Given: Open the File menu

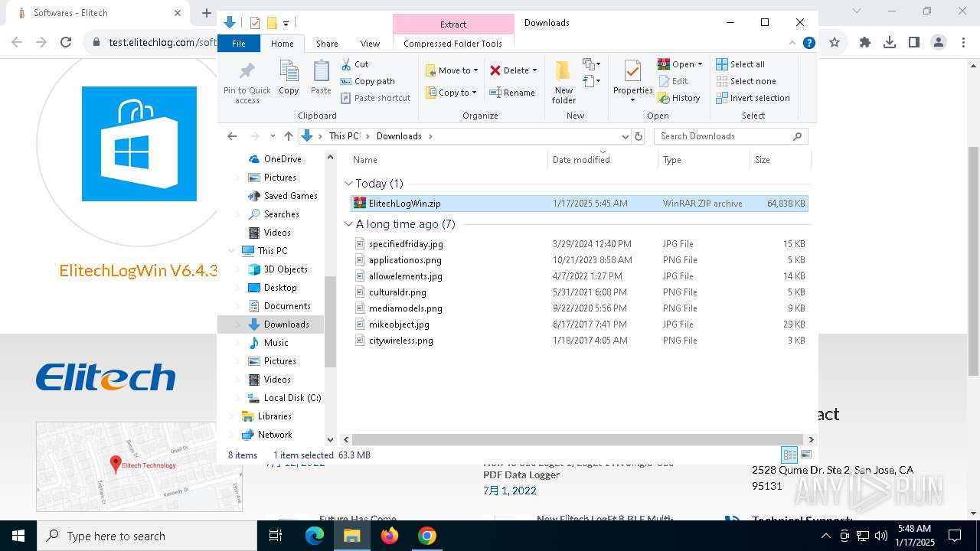Looking at the screenshot, I should [239, 44].
